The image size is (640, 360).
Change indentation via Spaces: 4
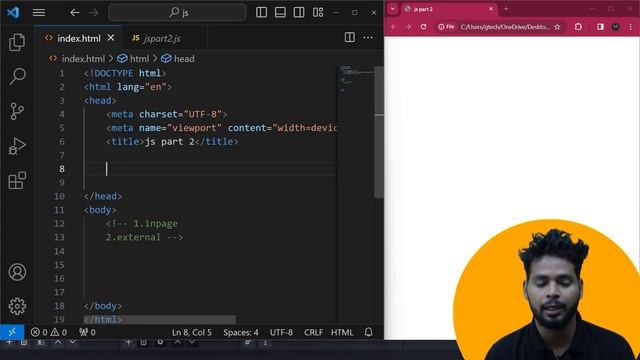tap(241, 332)
